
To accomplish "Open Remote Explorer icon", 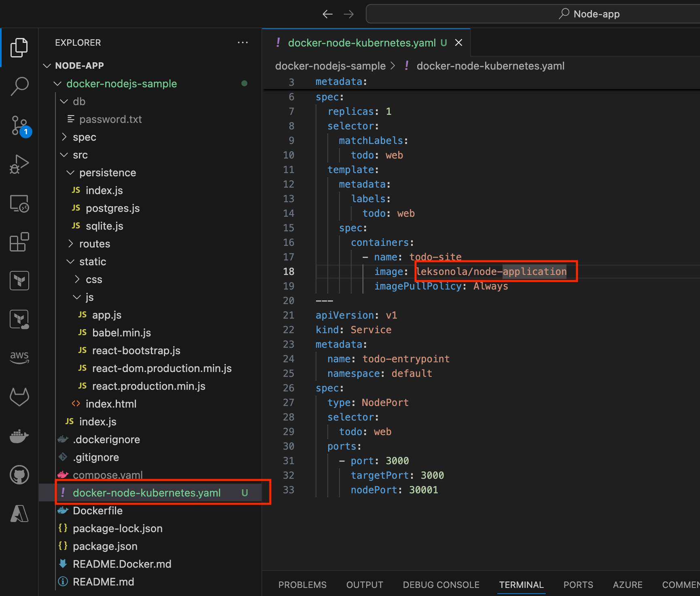I will 19,203.
